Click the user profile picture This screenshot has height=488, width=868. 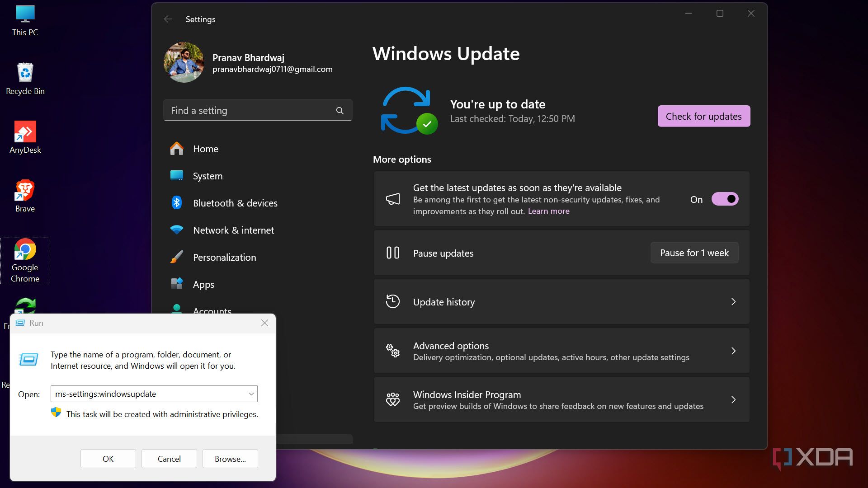[x=184, y=62]
